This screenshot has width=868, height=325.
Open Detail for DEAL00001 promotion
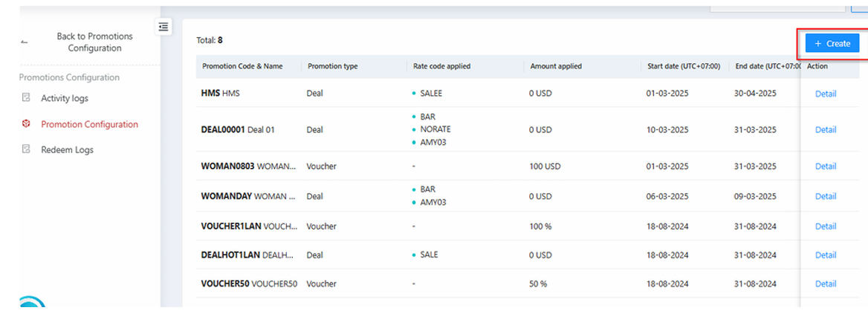[x=825, y=129]
